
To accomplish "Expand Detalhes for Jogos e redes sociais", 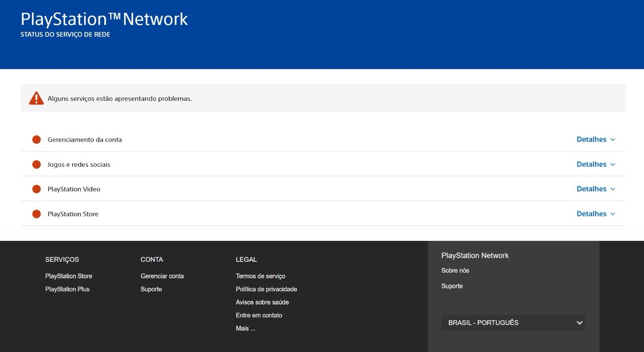I will [596, 164].
